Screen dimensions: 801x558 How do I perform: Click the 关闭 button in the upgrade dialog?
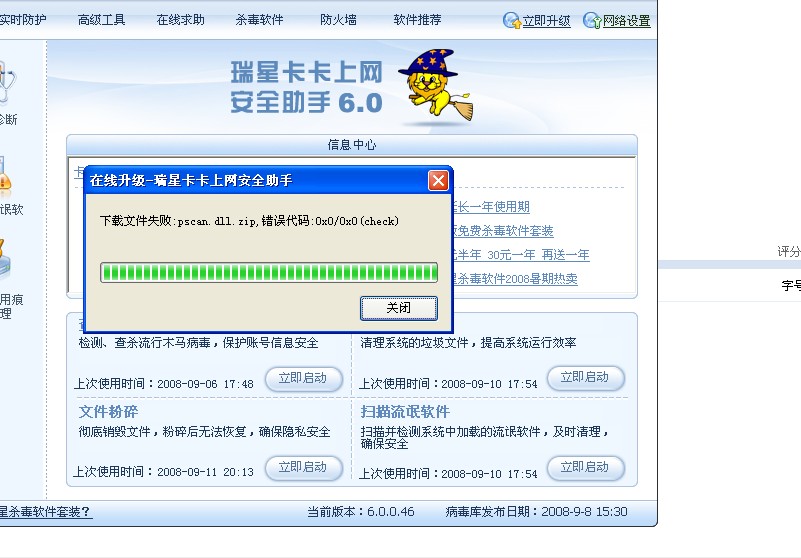[398, 308]
